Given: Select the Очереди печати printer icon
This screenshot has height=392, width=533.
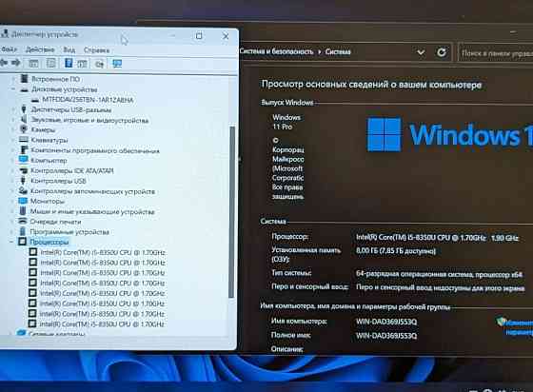Looking at the screenshot, I should 23,221.
